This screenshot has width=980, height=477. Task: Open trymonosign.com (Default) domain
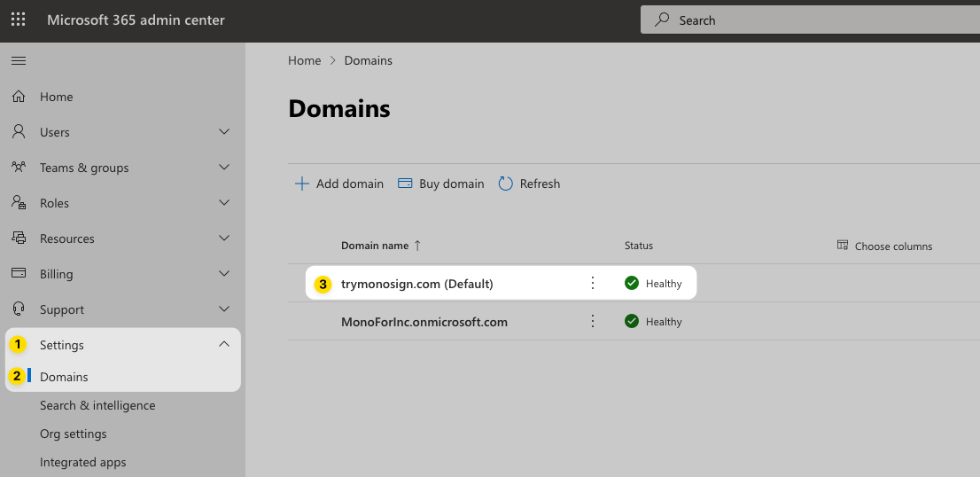tap(416, 284)
